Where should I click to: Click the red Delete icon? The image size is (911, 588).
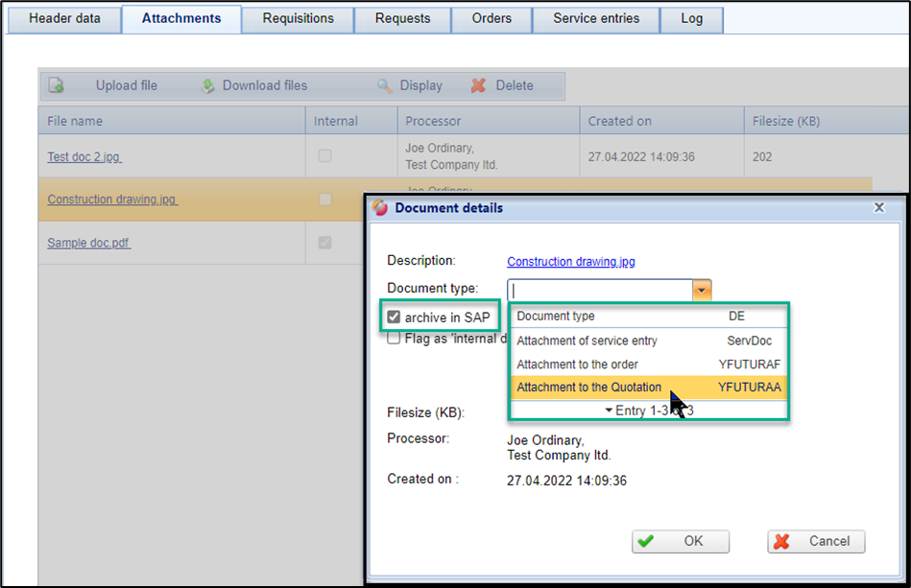click(x=479, y=85)
